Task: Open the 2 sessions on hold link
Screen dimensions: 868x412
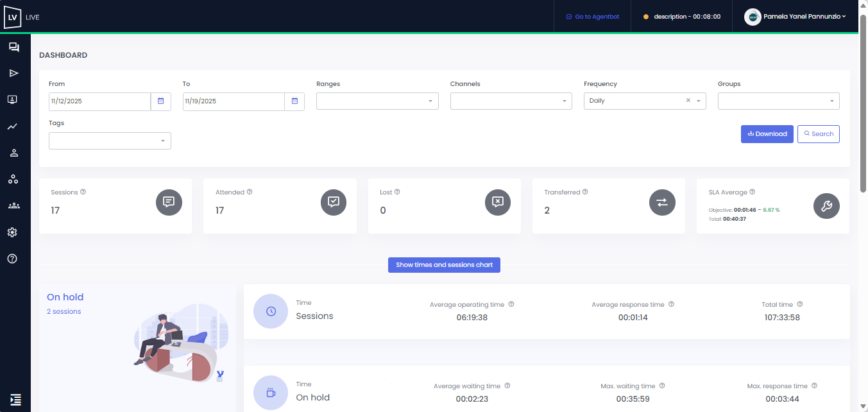Action: pyautogui.click(x=64, y=312)
